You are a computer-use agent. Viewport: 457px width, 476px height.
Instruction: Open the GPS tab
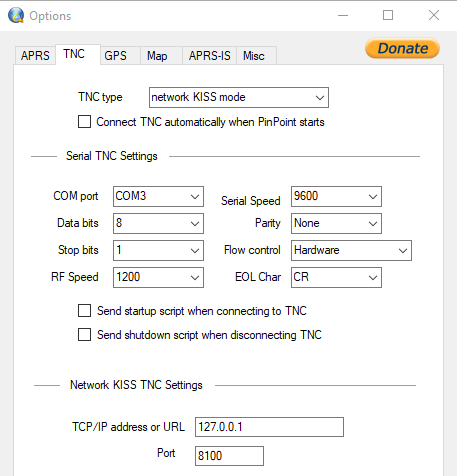(x=115, y=55)
